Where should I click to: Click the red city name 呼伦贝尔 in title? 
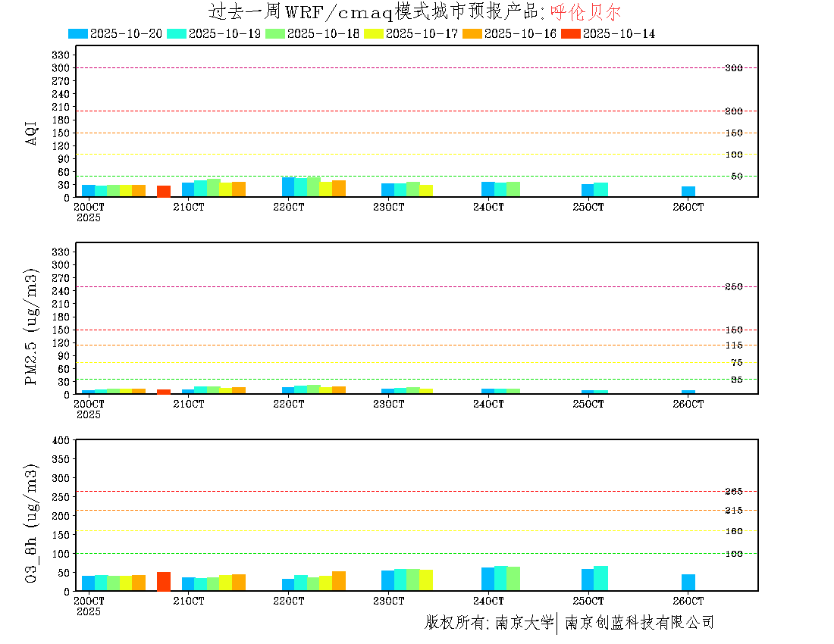click(585, 12)
